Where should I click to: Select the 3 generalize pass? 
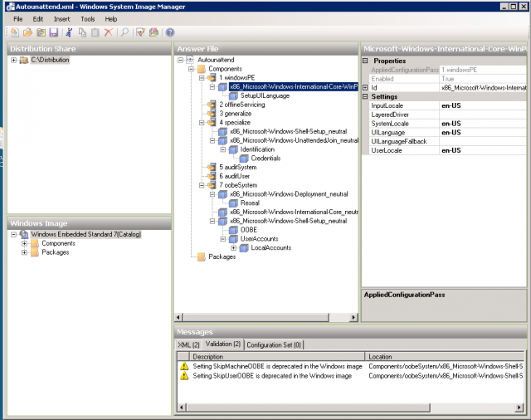[236, 114]
